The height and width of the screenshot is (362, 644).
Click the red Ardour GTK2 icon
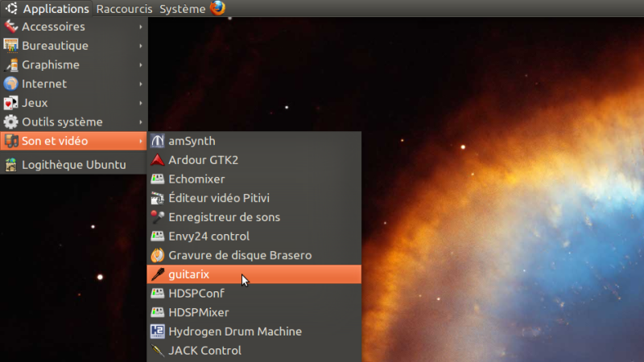(157, 160)
